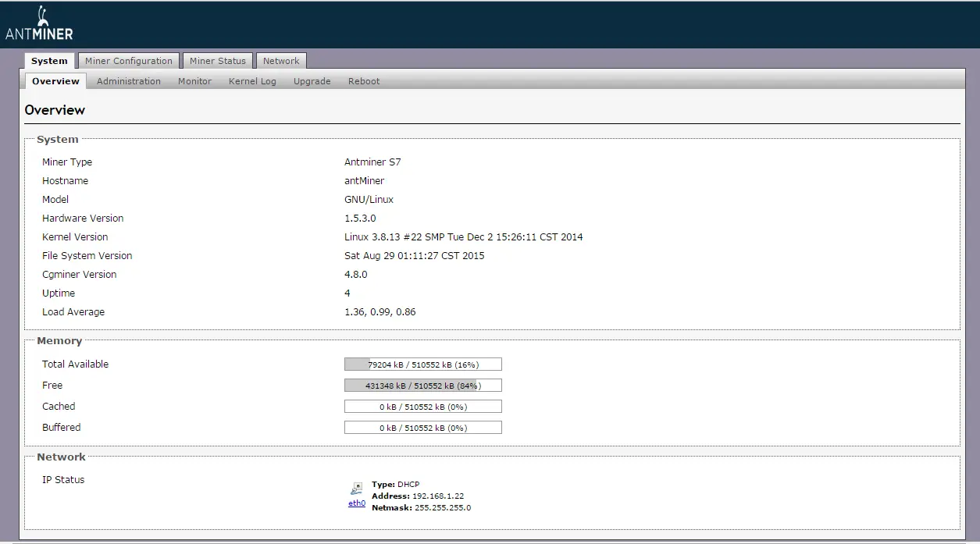Click the Overview page heading
Viewport: 980px width, 544px height.
coord(55,110)
